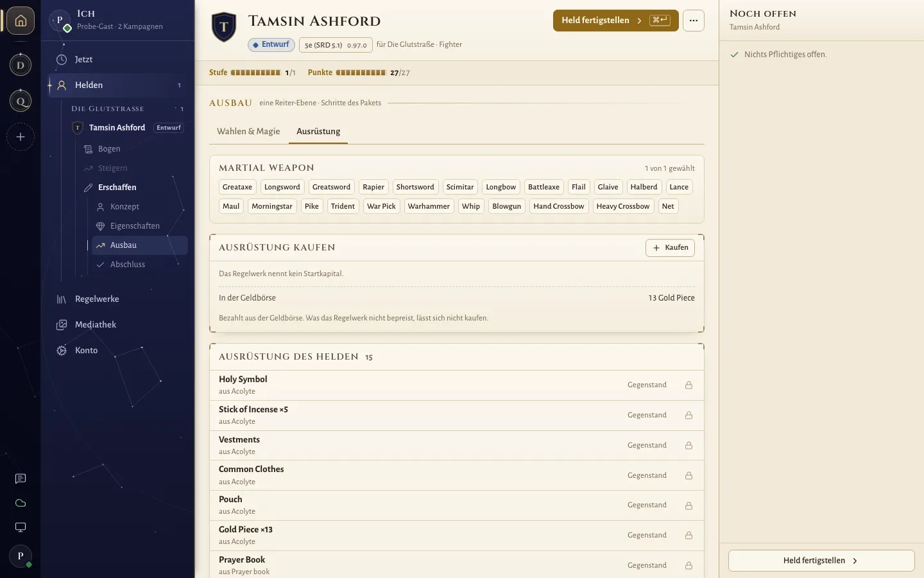Expand the Erschaffen tree section
Image resolution: width=924 pixels, height=578 pixels.
117,188
